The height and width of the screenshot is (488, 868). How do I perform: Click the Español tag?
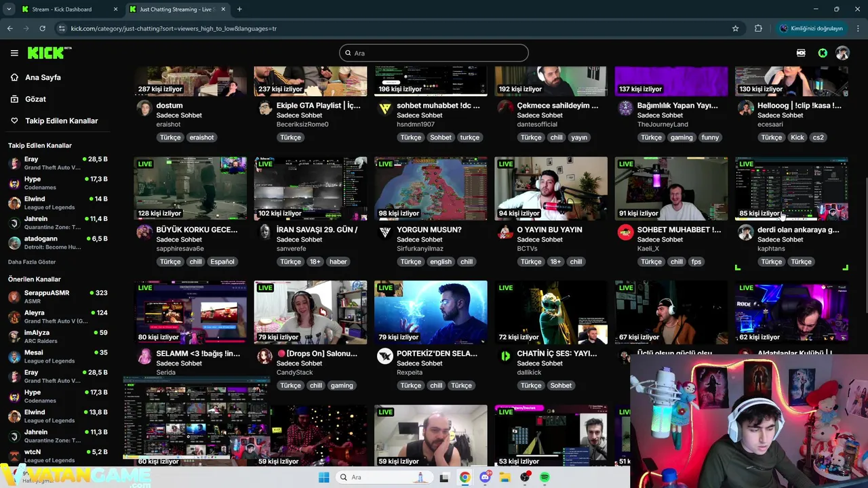point(222,262)
